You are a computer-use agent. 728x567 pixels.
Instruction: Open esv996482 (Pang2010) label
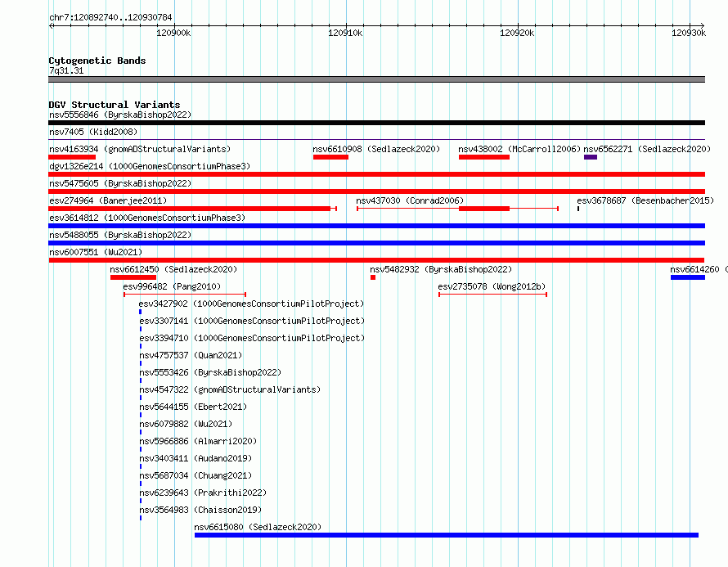pos(172,286)
